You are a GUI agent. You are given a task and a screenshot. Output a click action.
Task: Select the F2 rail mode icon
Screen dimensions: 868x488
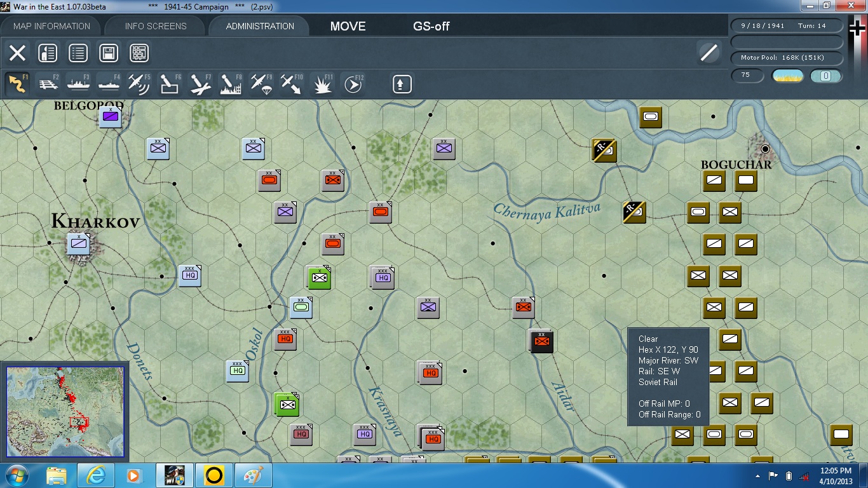[x=48, y=84]
